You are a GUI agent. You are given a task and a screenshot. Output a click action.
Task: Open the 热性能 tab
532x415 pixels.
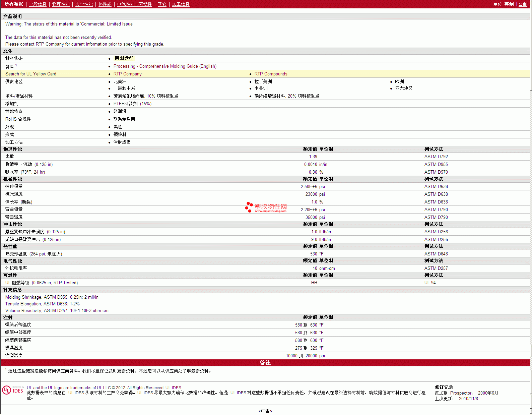[x=105, y=4]
